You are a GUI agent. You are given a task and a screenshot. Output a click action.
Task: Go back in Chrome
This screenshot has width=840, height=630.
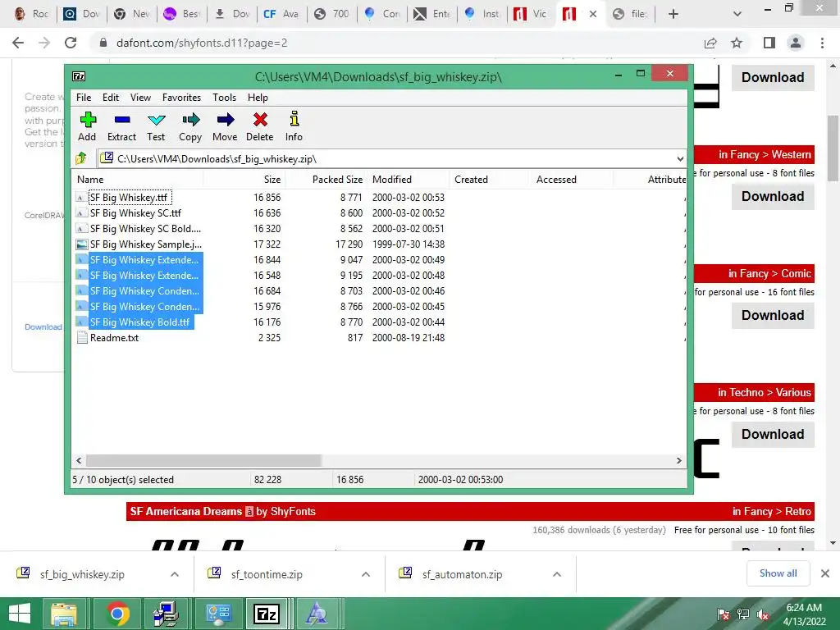18,43
